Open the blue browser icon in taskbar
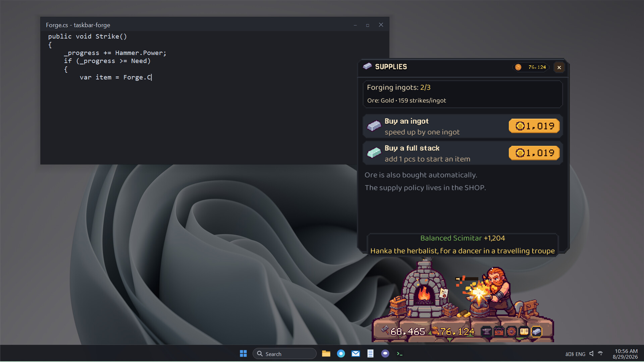Viewport: 644px width, 362px height. coord(341,354)
